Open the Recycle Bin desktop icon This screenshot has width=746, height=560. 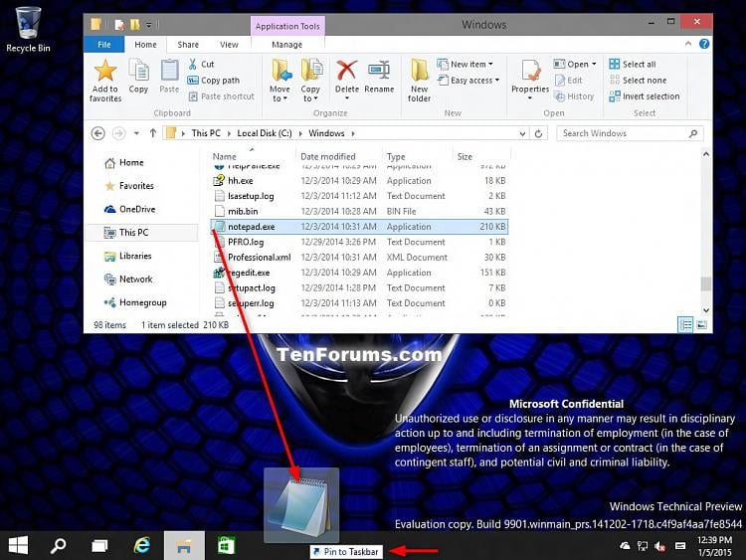(x=28, y=30)
